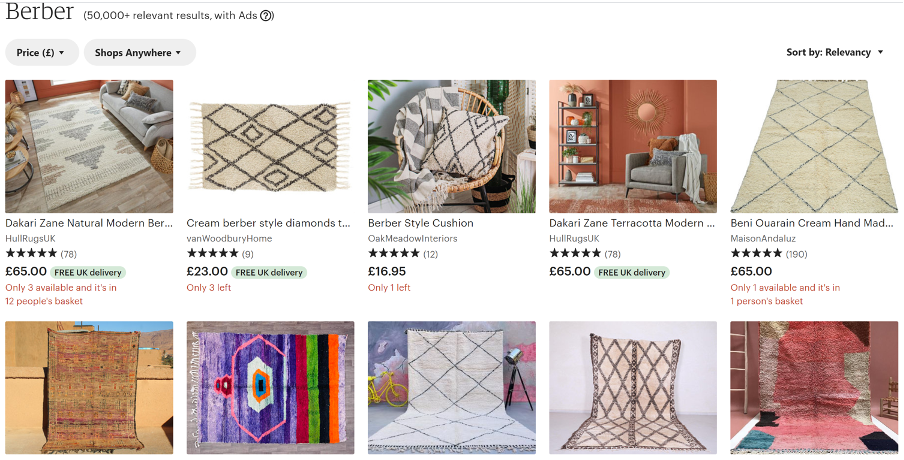Open the Berber Style Cushion photo
The image size is (904, 460).
451,146
